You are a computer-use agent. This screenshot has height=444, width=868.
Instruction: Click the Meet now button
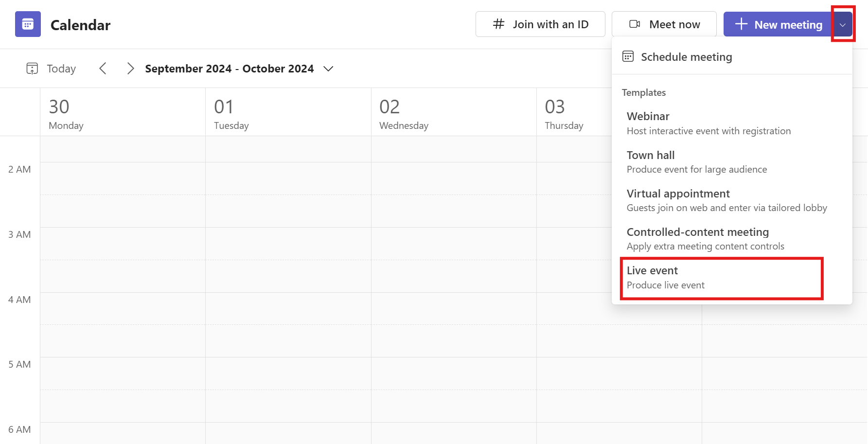click(x=664, y=24)
